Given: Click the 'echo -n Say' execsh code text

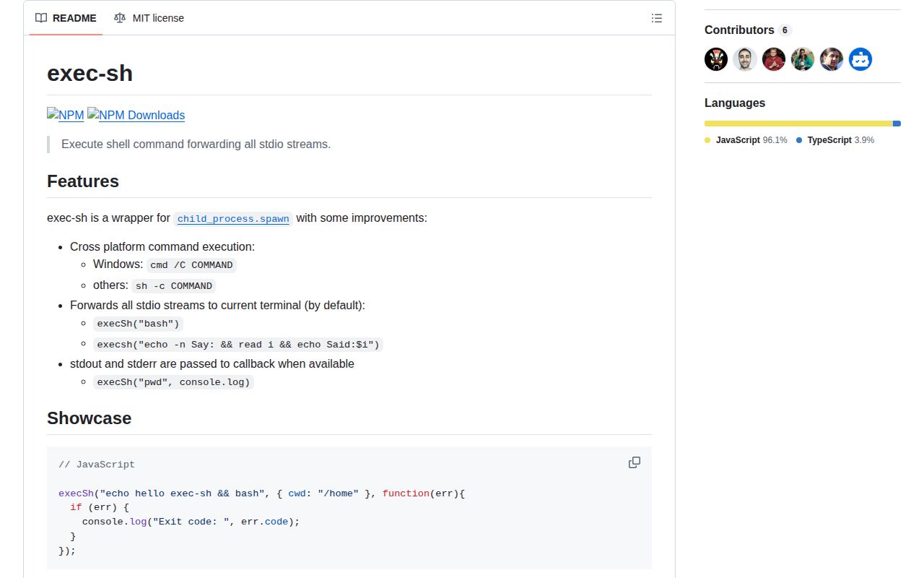Looking at the screenshot, I should [238, 344].
